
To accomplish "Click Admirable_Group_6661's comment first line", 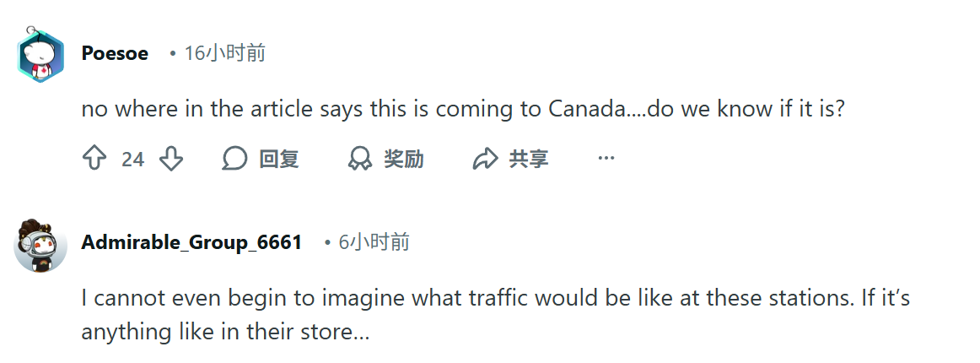I will coord(495,298).
